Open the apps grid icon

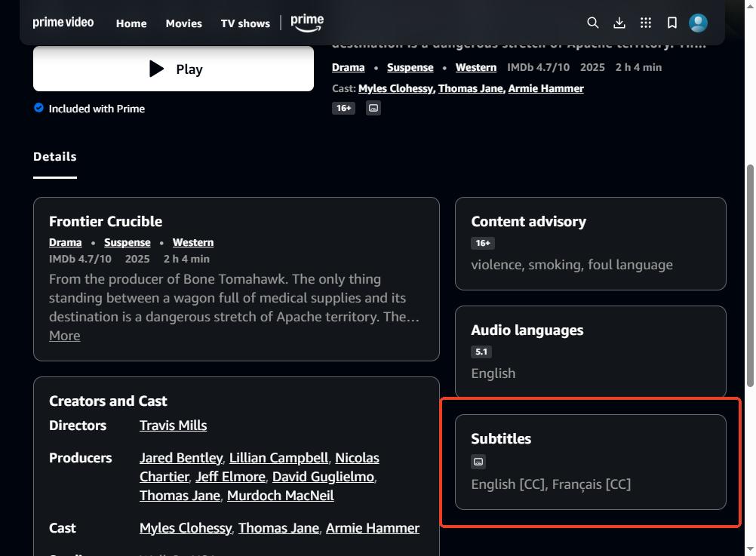pyautogui.click(x=646, y=23)
